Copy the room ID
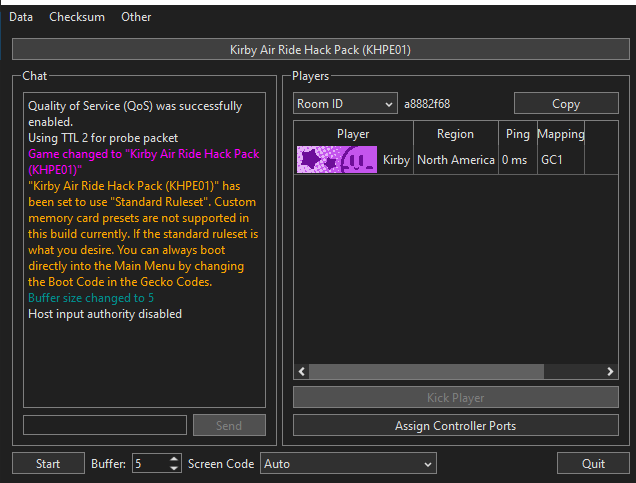The width and height of the screenshot is (636, 483). point(566,104)
